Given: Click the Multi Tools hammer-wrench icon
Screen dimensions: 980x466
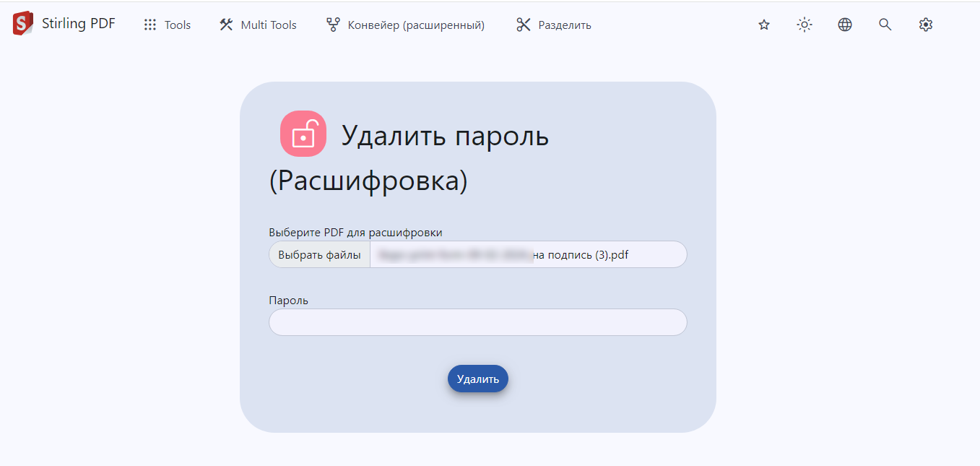Looking at the screenshot, I should click(226, 25).
